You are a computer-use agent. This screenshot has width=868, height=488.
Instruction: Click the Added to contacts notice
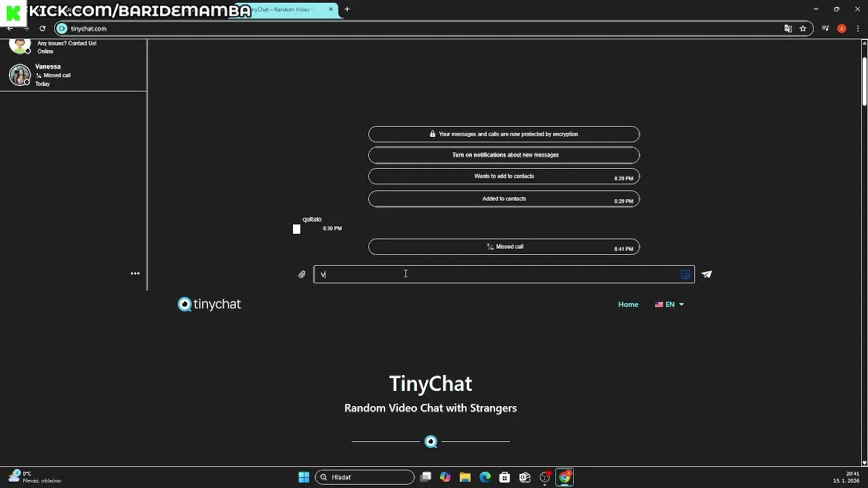[504, 199]
